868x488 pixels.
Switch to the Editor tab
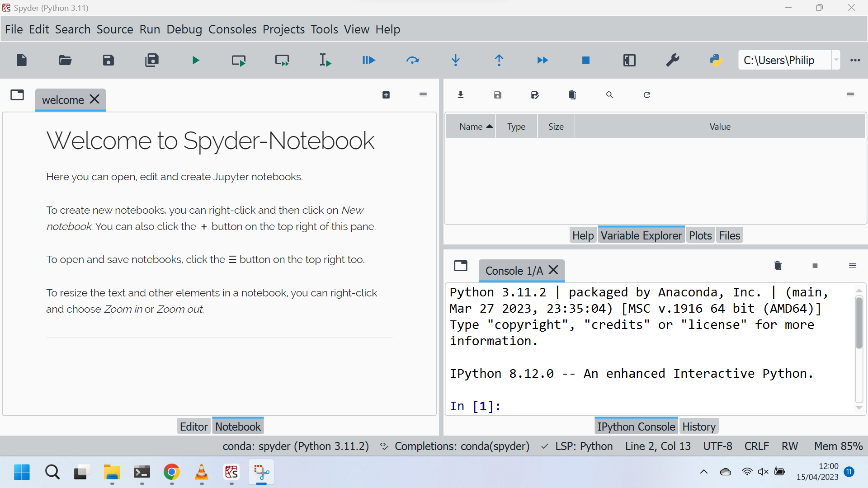pyautogui.click(x=193, y=427)
